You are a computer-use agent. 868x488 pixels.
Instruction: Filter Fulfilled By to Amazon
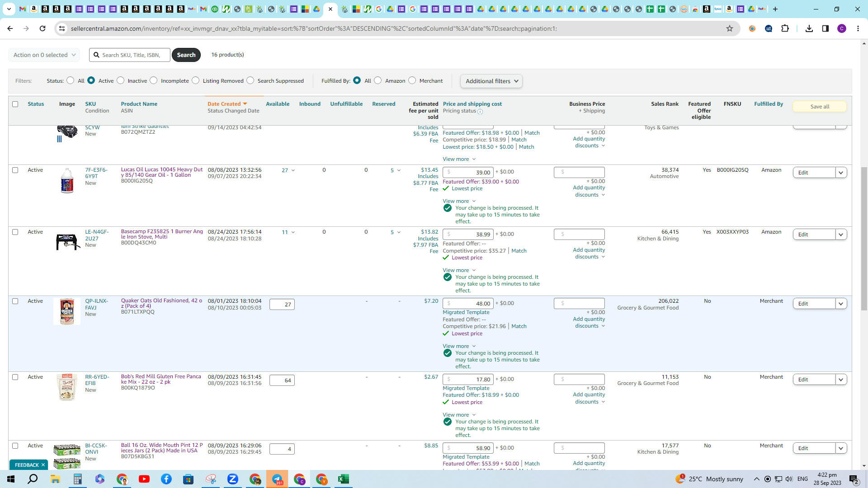[x=378, y=80]
